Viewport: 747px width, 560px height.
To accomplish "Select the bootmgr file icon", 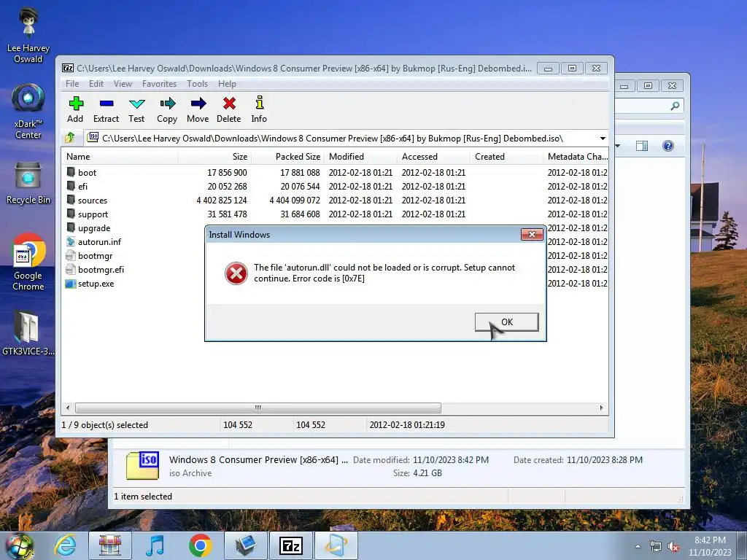I will [71, 255].
